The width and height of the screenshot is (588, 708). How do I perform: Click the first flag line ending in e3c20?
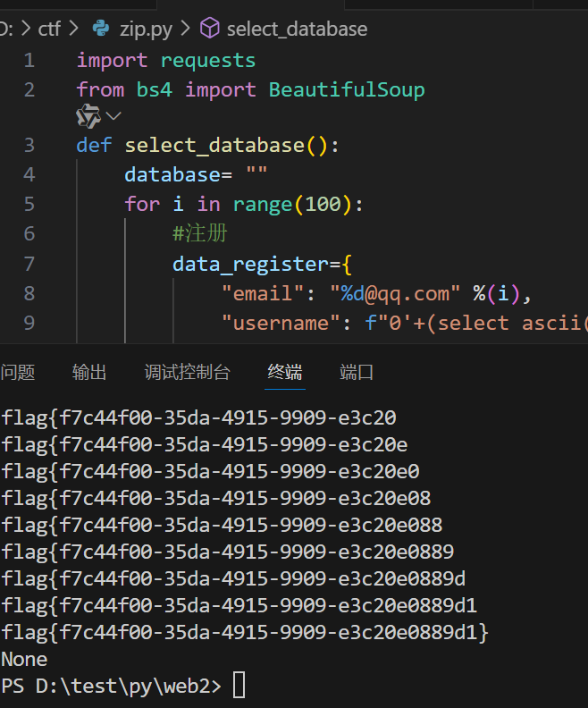point(199,417)
